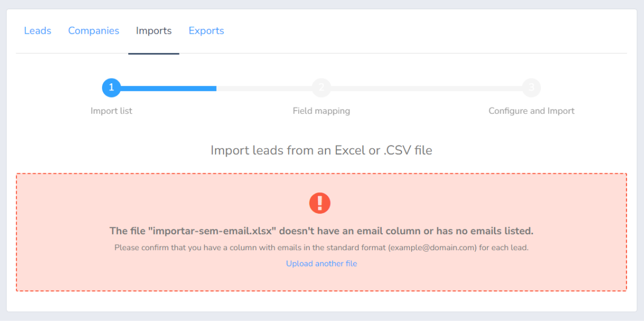The image size is (644, 321).
Task: Go to the Exports tab
Action: tap(206, 31)
